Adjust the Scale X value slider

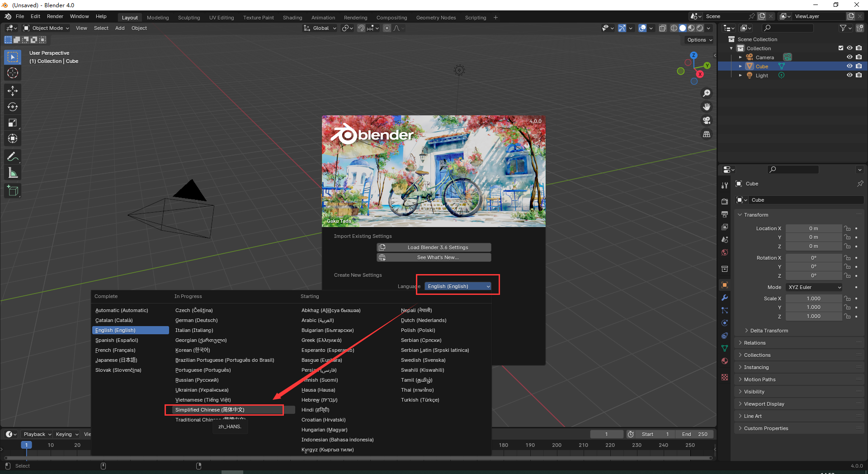coord(813,298)
